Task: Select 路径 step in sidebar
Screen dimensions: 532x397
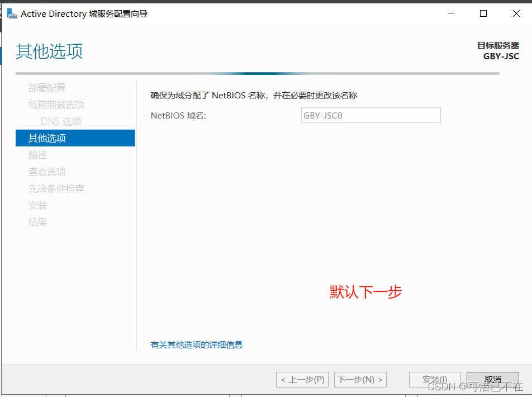Action: click(x=37, y=155)
